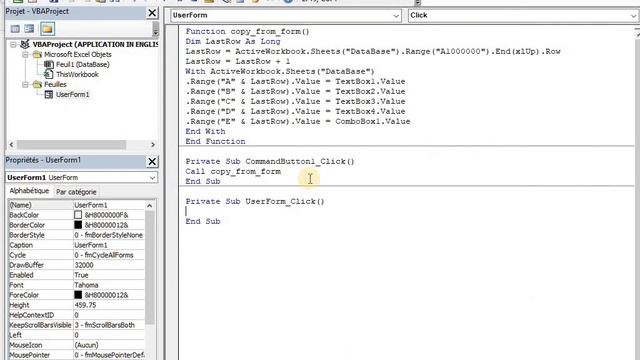The image size is (640, 360).
Task: Click project panel horizontal scrollbar thumb
Action: pos(71,144)
